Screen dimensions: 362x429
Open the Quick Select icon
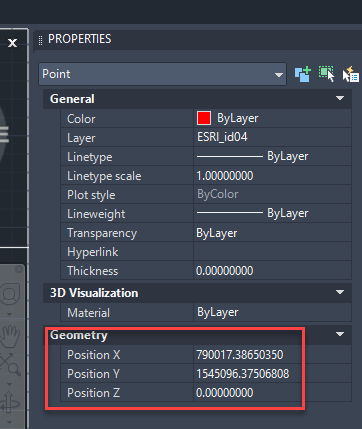click(x=351, y=74)
